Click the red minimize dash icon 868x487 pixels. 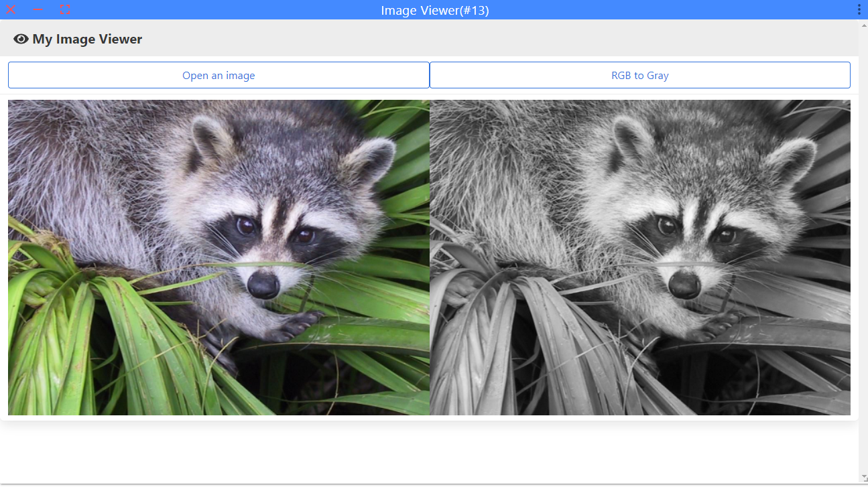(x=38, y=9)
